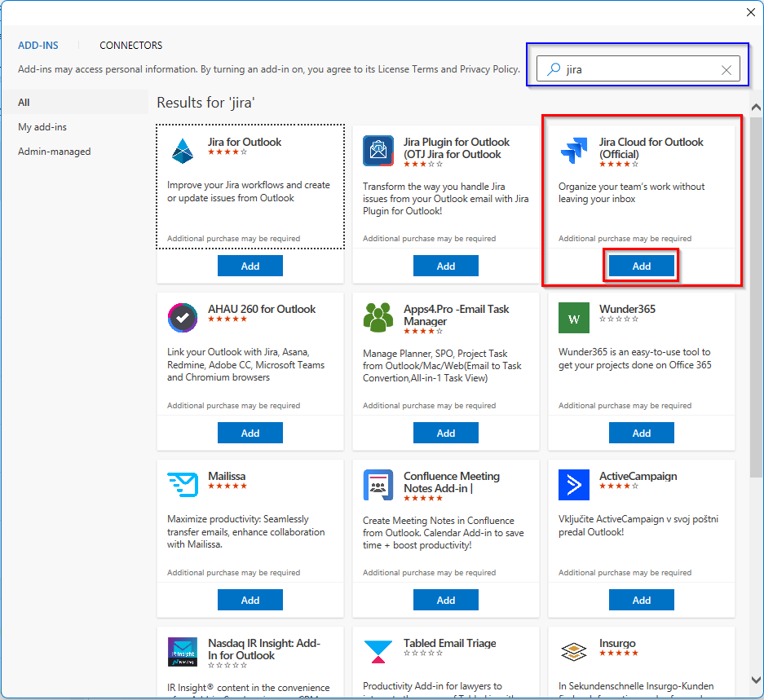Select the All category

point(76,103)
